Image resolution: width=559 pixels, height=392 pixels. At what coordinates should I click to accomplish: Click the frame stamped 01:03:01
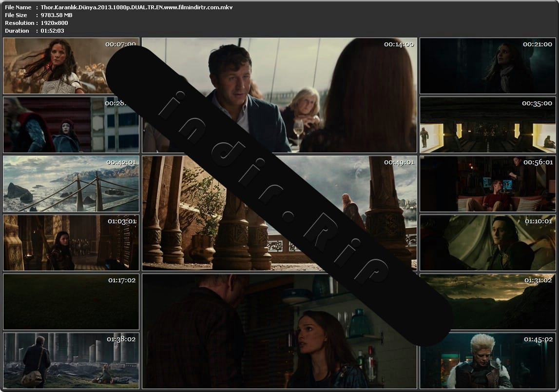[71, 243]
